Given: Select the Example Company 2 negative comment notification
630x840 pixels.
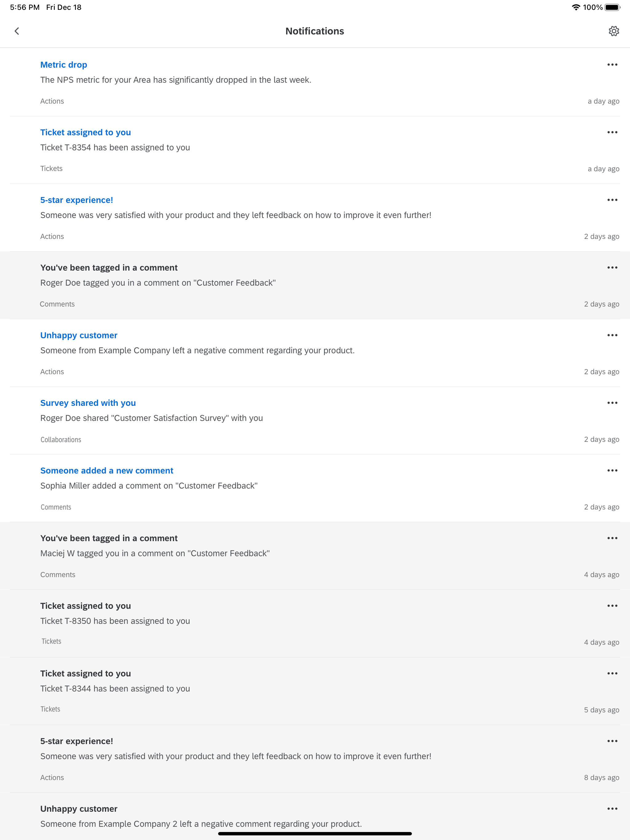Looking at the screenshot, I should 201,823.
